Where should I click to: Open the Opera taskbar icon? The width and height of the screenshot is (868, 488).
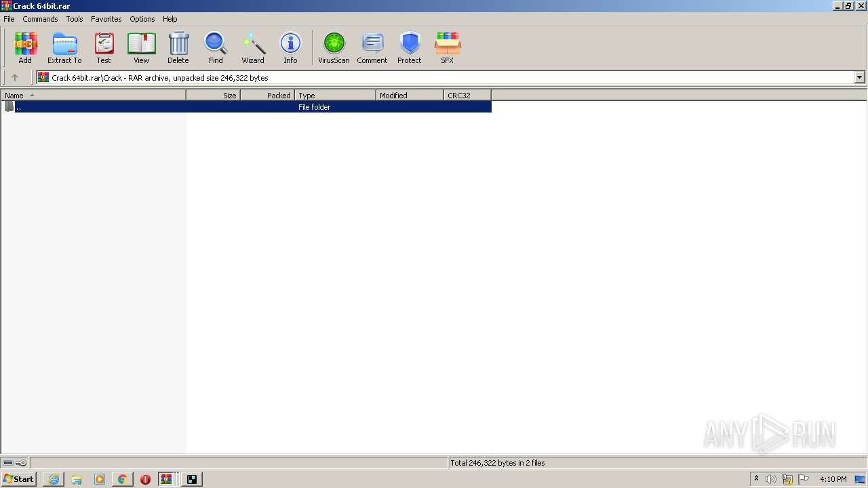[x=146, y=479]
